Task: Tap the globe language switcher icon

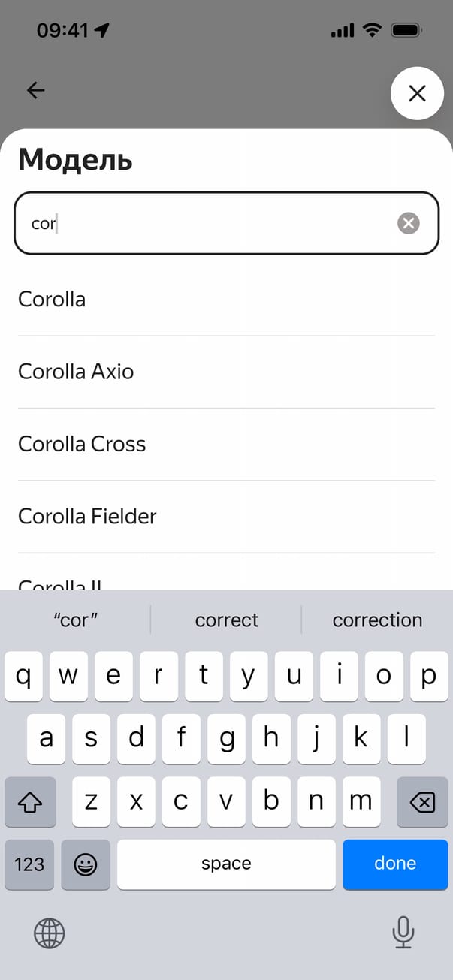Action: point(50,933)
